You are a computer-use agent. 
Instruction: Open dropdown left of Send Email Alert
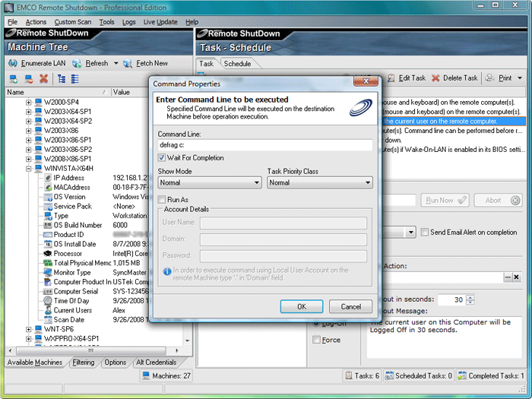click(411, 233)
